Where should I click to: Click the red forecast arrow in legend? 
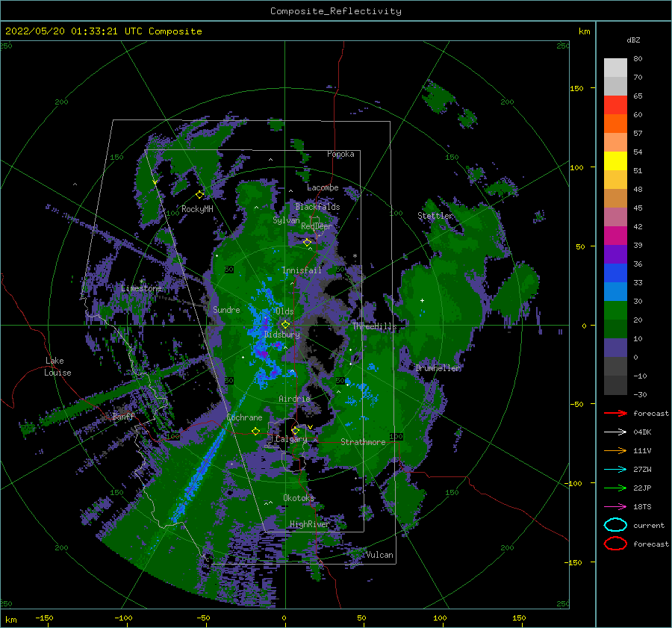[x=615, y=413]
